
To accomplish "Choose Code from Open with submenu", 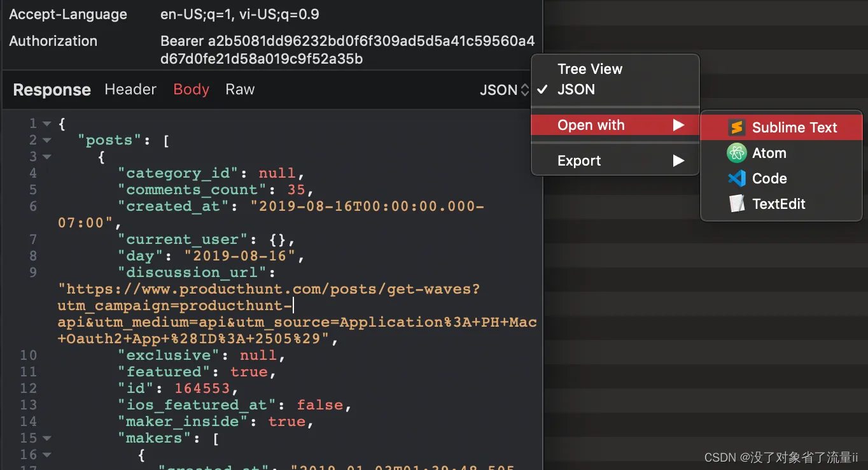I will tap(781, 178).
